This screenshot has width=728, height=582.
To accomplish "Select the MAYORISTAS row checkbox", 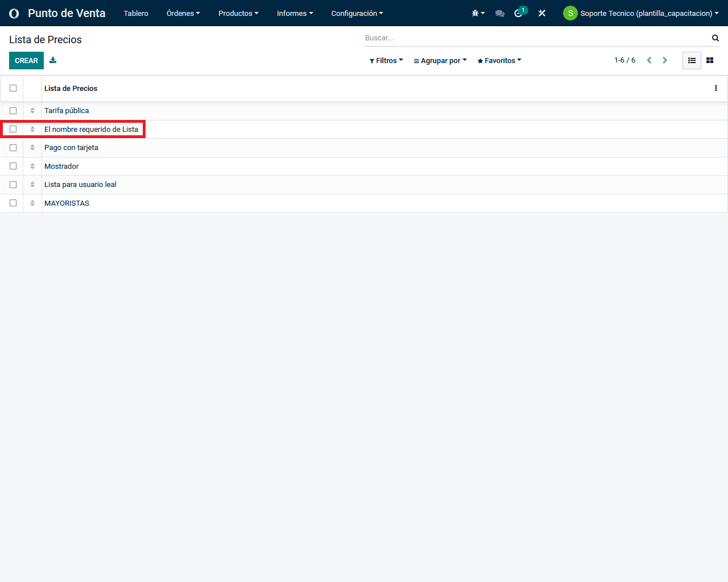I will click(x=13, y=203).
